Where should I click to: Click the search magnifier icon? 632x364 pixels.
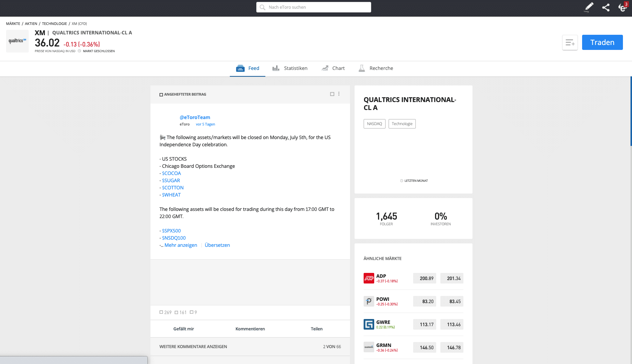(x=262, y=7)
